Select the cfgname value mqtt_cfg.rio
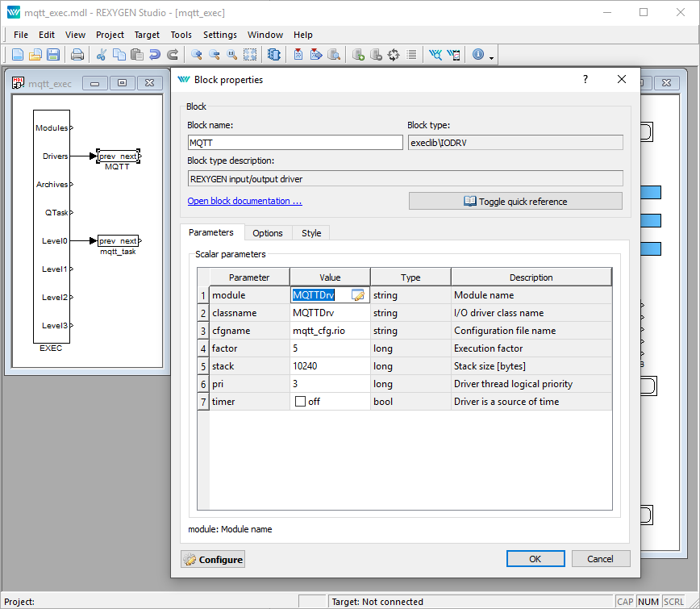This screenshot has width=700, height=609. point(330,331)
